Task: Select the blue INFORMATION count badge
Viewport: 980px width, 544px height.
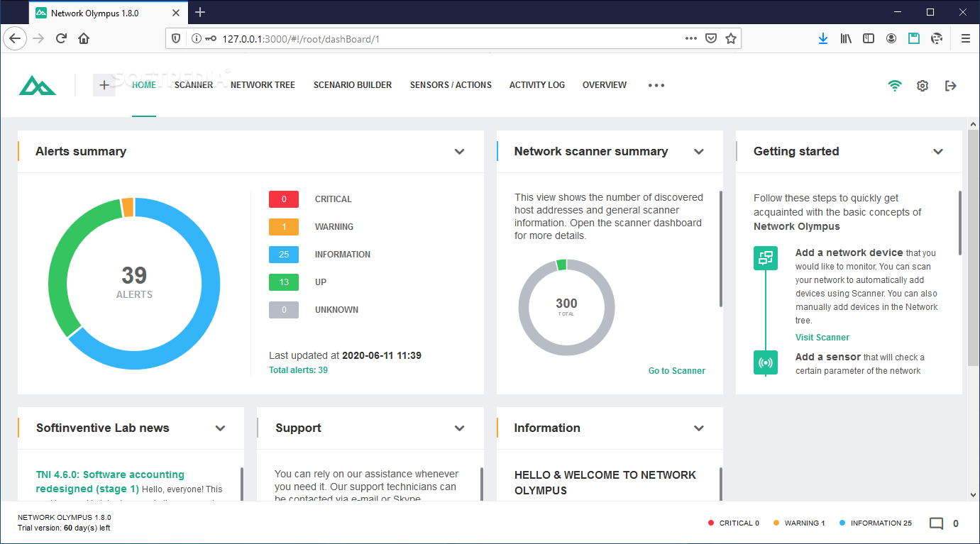Action: coord(284,255)
